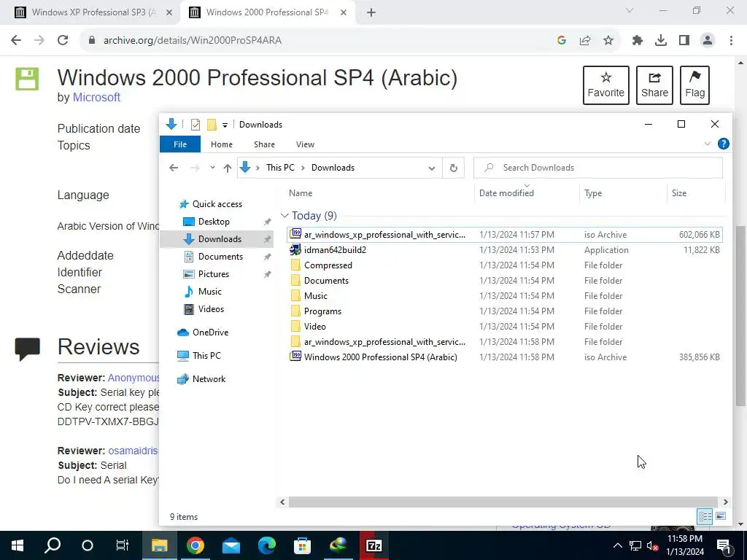The height and width of the screenshot is (560, 747).
Task: Switch to Windows XP Professional SP3 tab
Action: (x=93, y=12)
